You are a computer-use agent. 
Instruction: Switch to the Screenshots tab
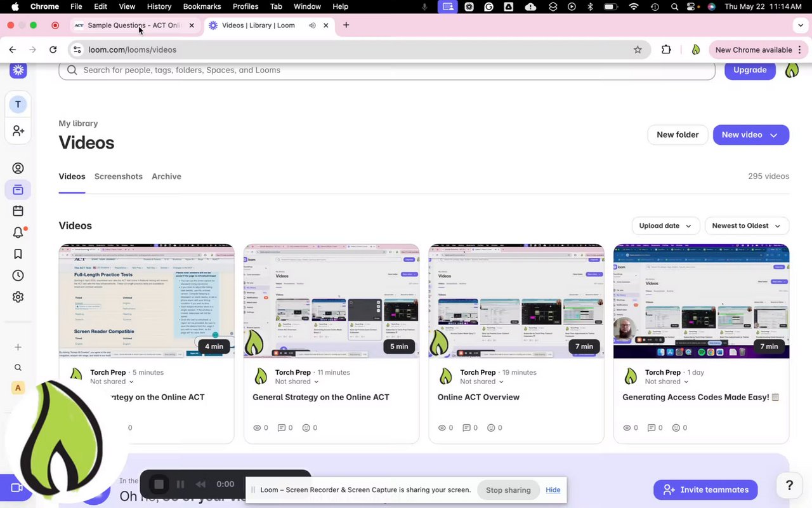[x=119, y=177]
